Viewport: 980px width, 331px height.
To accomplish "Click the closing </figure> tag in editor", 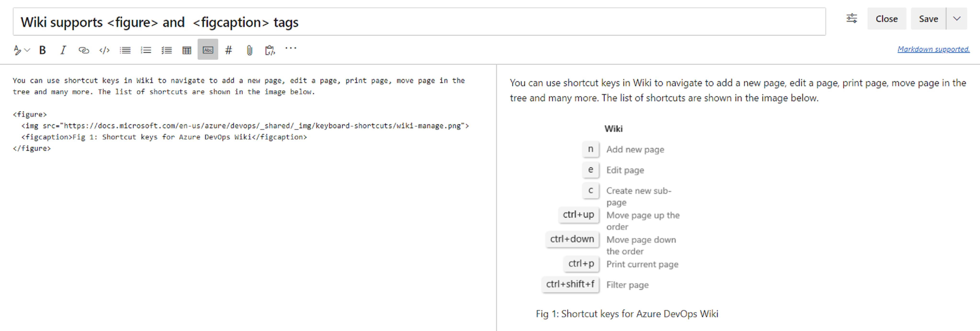I will point(32,148).
